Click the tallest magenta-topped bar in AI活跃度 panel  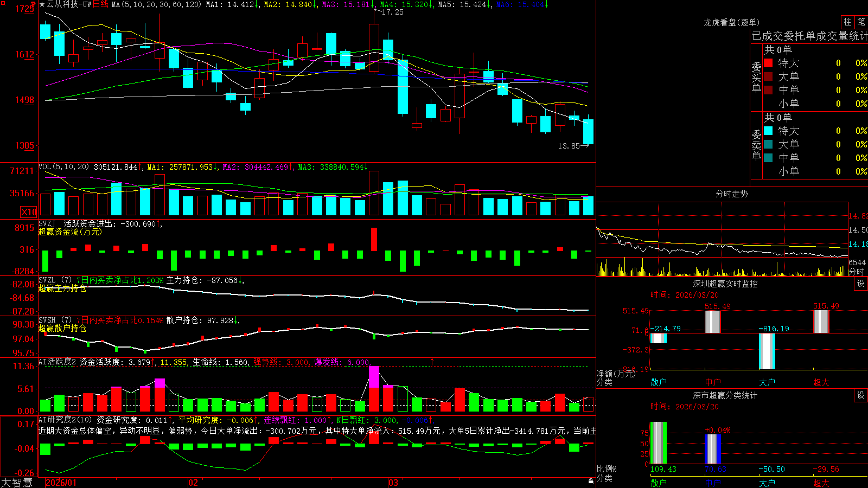(x=374, y=389)
